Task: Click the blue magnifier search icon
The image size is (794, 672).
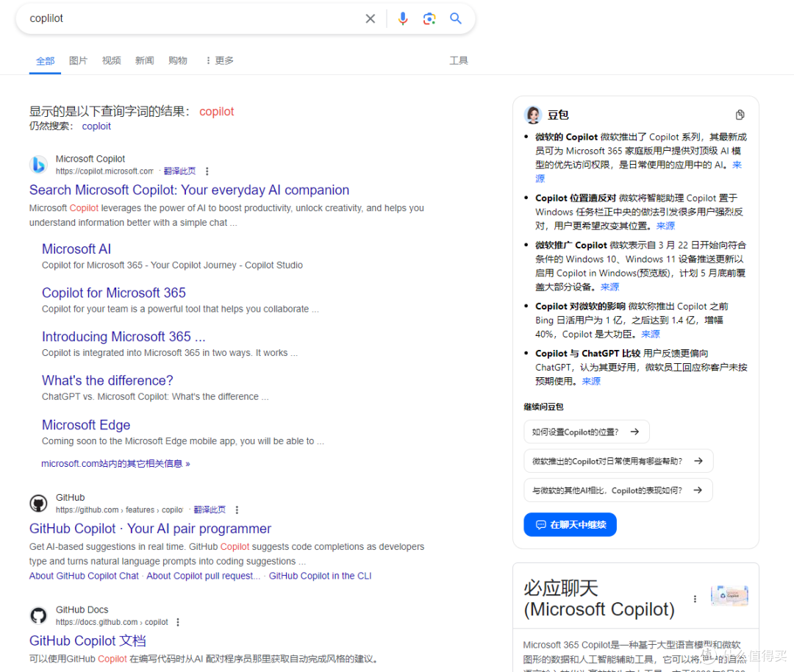Action: coord(456,18)
